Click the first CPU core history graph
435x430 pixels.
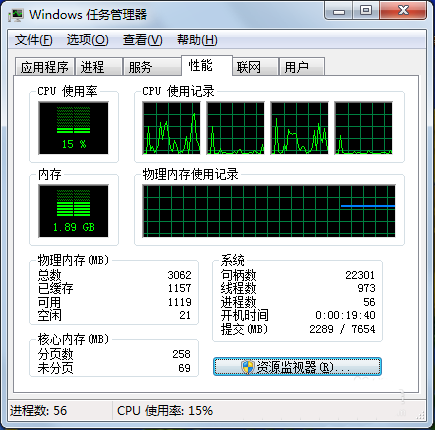(x=171, y=128)
